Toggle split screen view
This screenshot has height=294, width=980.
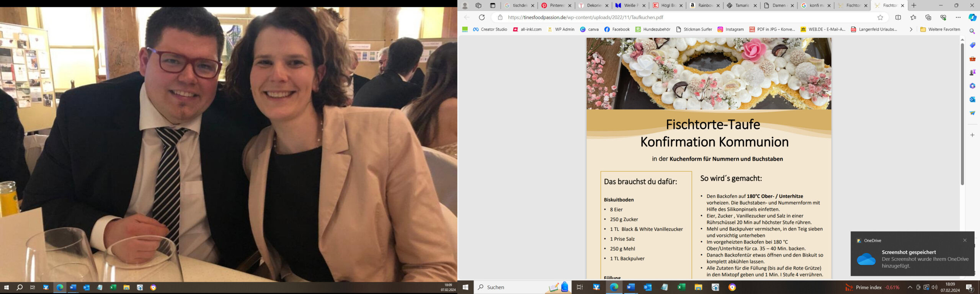(x=898, y=17)
